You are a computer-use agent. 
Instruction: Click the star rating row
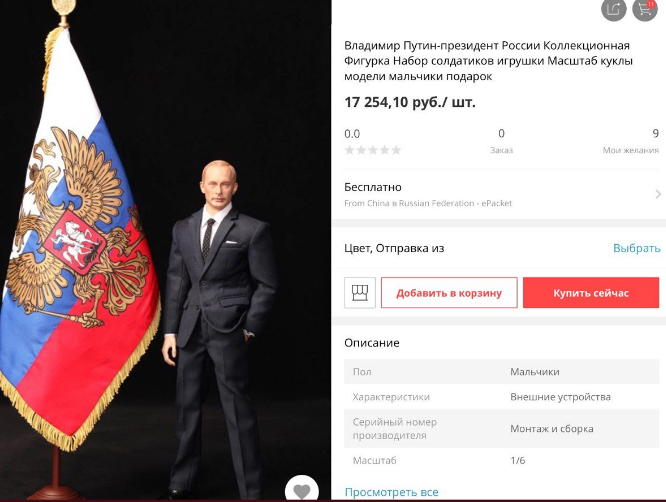(x=373, y=150)
